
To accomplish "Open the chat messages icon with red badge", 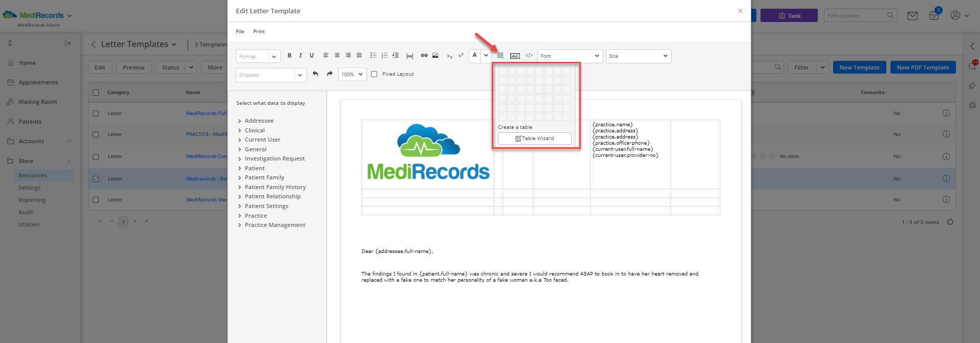I will pos(972,66).
